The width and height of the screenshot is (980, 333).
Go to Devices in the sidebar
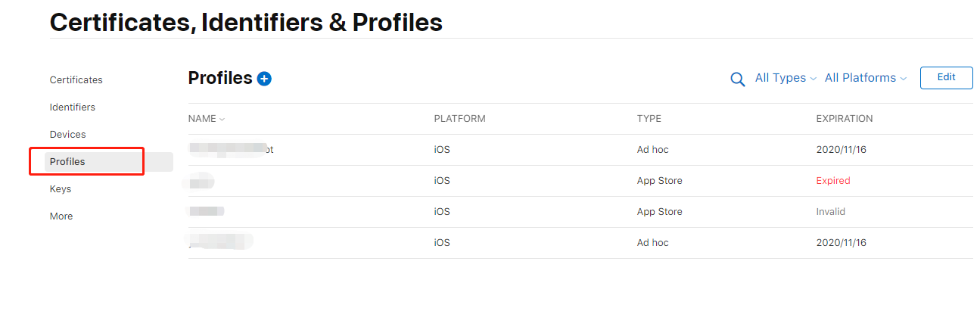(68, 135)
